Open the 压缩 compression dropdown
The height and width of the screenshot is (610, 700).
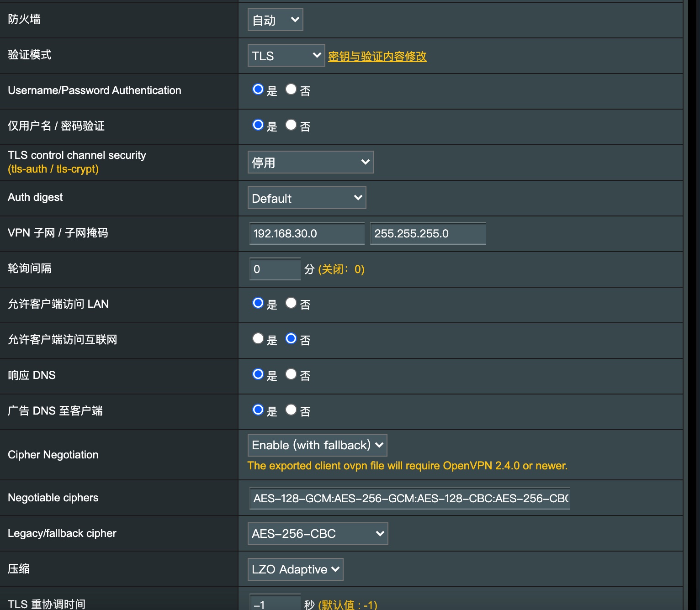[x=295, y=569]
